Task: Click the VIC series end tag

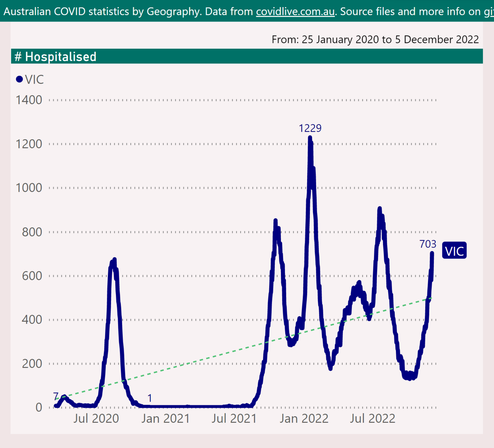Action: point(454,251)
